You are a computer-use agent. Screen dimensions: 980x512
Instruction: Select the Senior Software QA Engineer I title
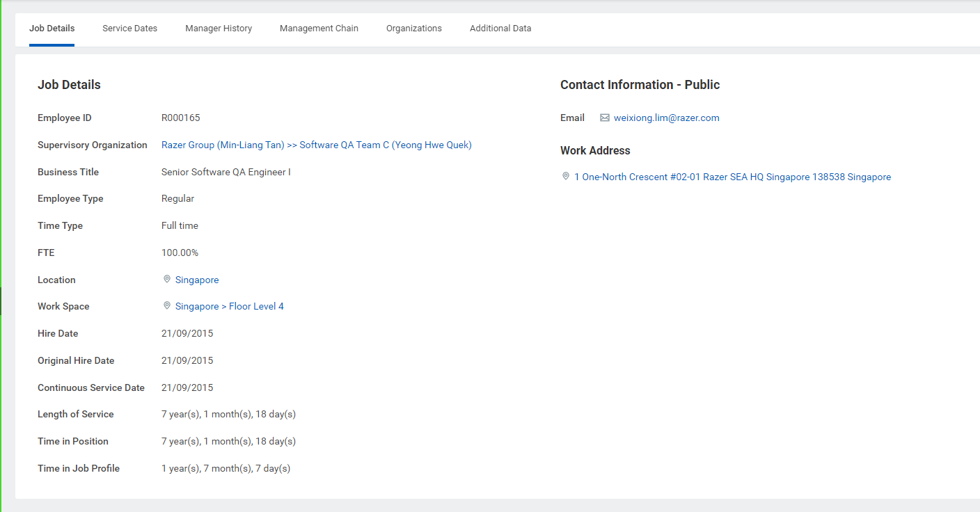226,172
